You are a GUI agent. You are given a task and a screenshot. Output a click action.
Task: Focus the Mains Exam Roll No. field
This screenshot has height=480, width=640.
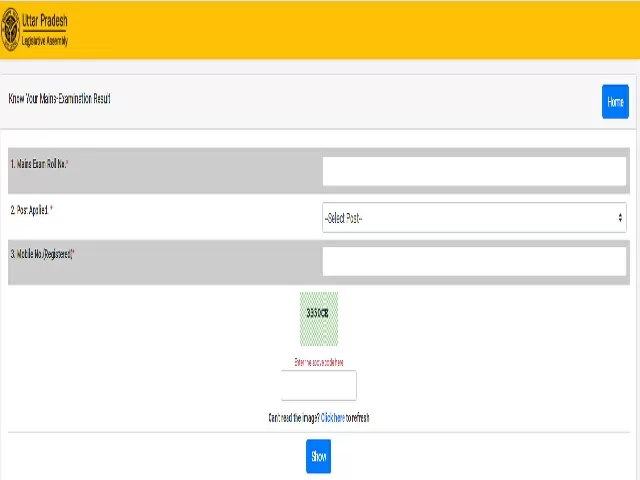(474, 171)
